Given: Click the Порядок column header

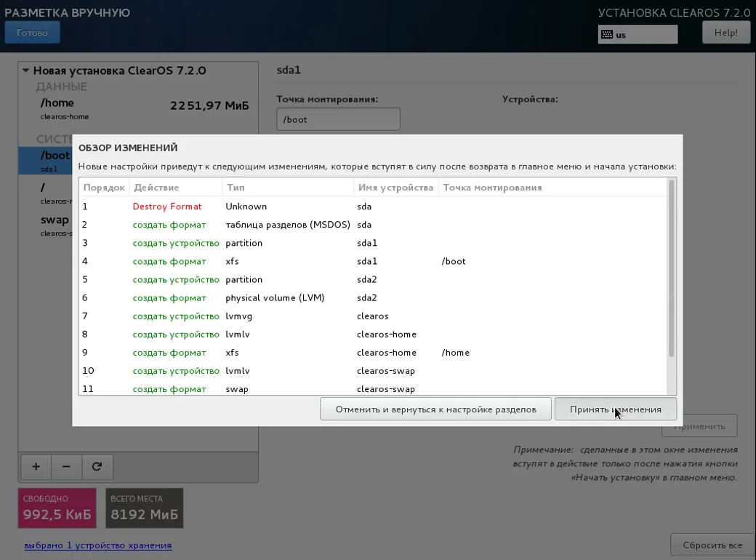Looking at the screenshot, I should pyautogui.click(x=104, y=188).
